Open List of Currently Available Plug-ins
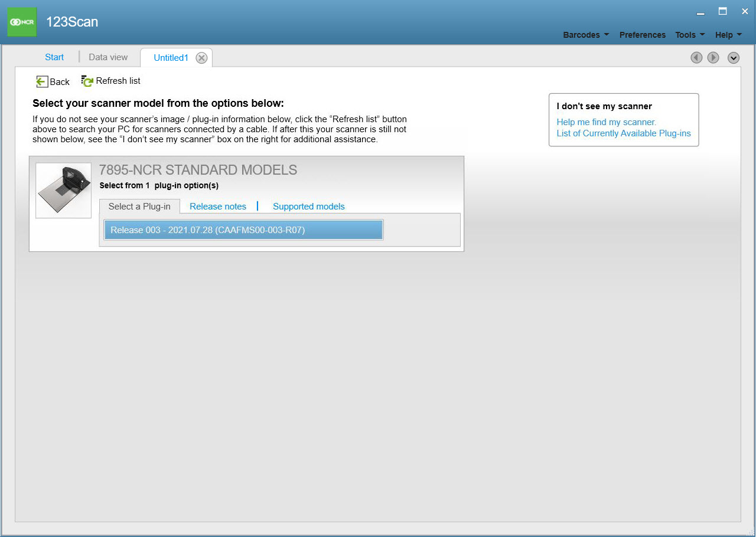The image size is (756, 537). [x=624, y=133]
